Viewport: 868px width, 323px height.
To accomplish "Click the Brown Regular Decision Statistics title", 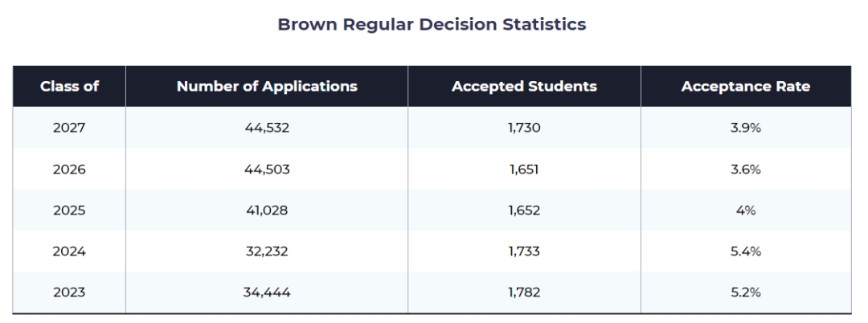I will pos(432,25).
